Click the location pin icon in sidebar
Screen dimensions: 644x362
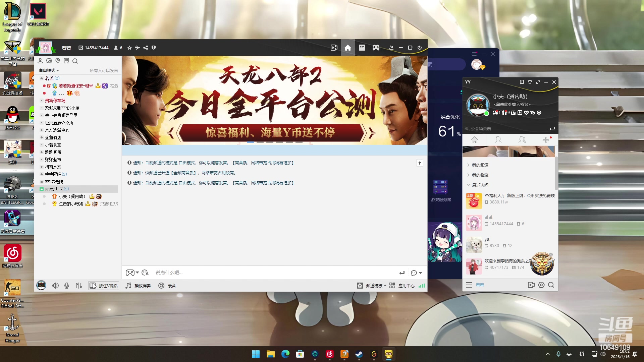click(x=58, y=61)
